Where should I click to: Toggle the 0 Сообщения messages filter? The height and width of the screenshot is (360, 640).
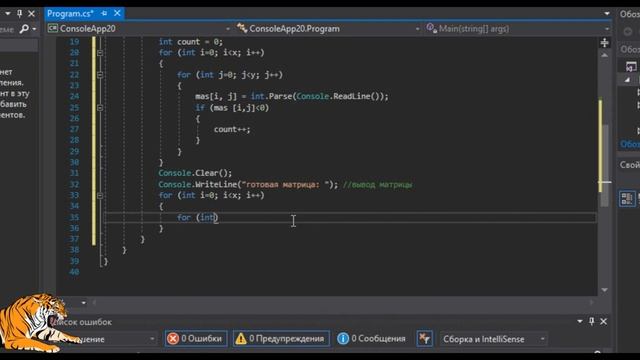tap(371, 338)
